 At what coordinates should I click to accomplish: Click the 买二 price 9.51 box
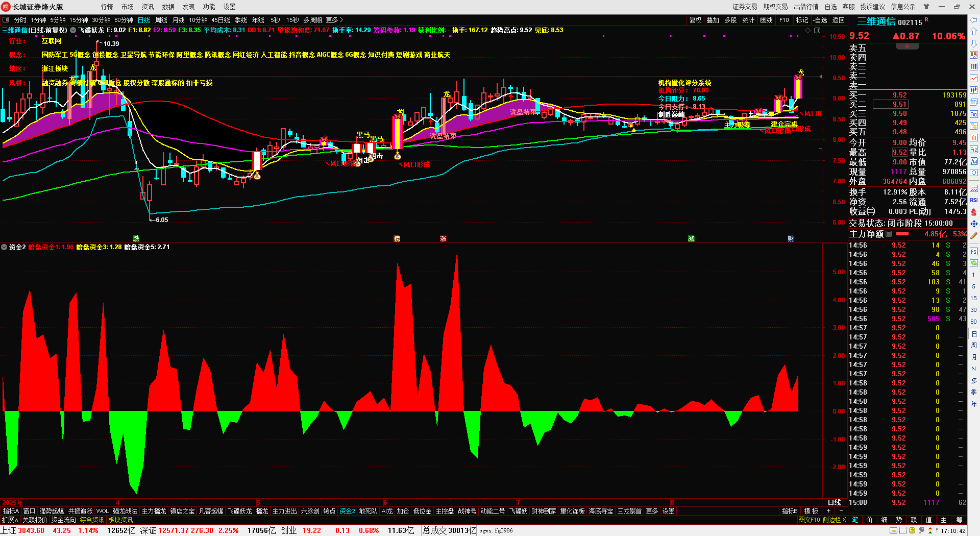click(891, 104)
